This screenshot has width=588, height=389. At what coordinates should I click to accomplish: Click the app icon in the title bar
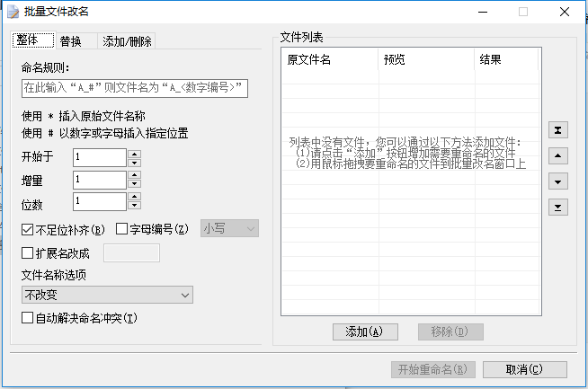coord(12,12)
